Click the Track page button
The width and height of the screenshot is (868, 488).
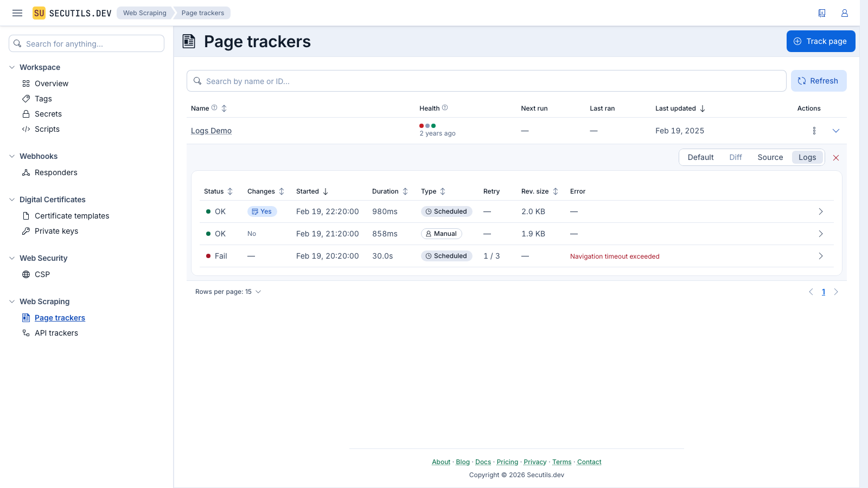pyautogui.click(x=821, y=41)
